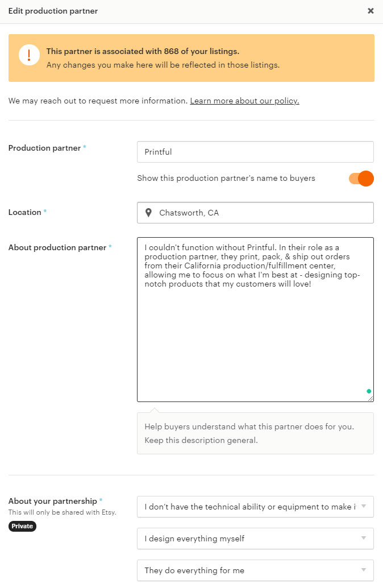Click inside the About production partner textarea
This screenshot has height=588, width=383.
pos(255,318)
